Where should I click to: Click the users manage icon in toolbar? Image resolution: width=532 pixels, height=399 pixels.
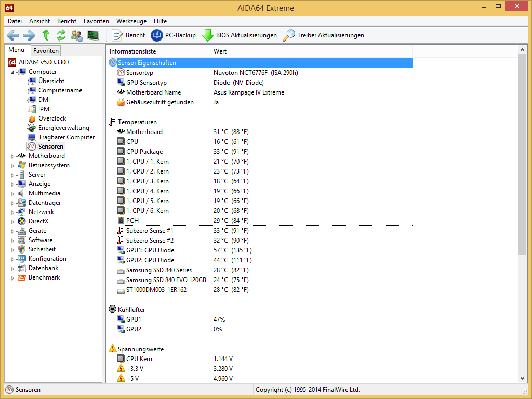pos(77,35)
